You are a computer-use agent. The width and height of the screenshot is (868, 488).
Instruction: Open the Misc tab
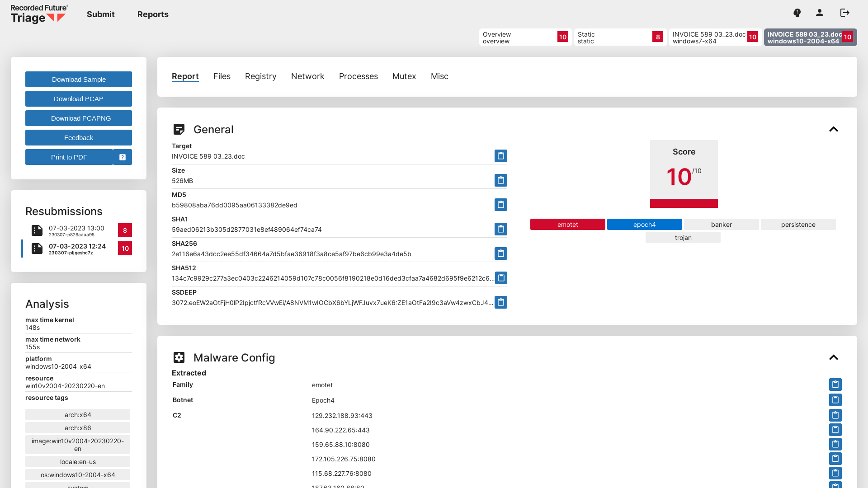pos(439,76)
